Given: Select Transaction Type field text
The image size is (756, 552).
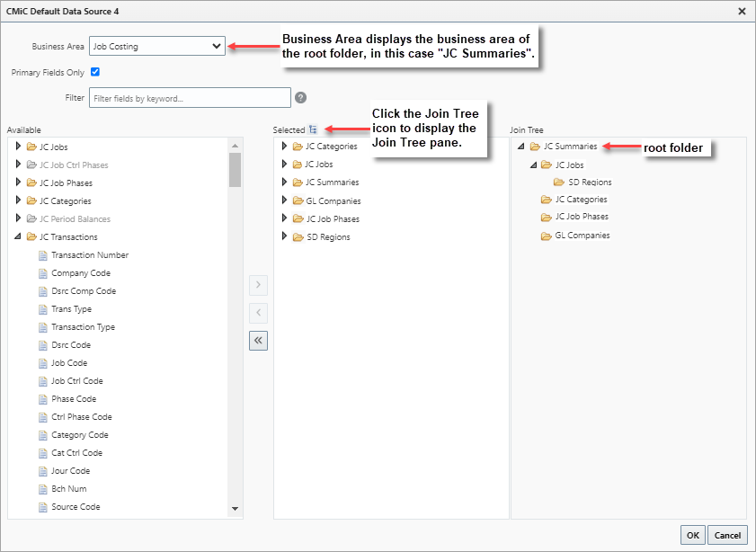Looking at the screenshot, I should click(x=83, y=327).
